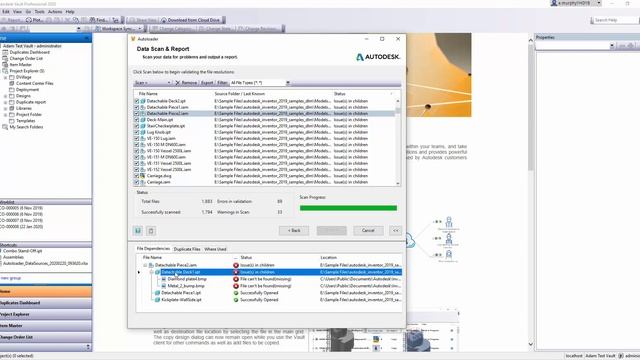
Task: Expand the Project Folder node
Action: (5, 115)
